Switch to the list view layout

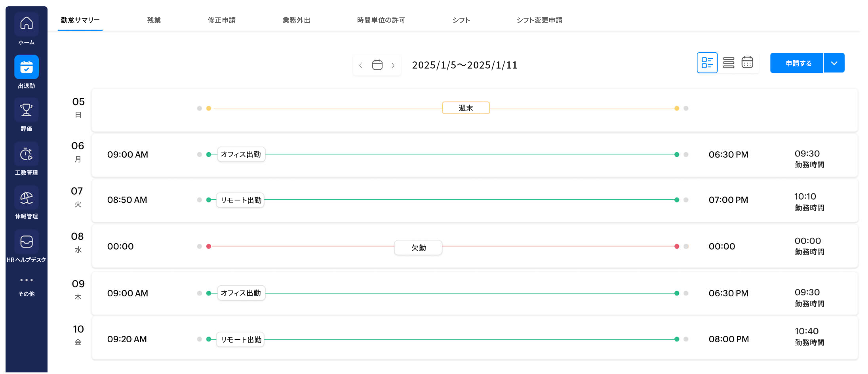(x=728, y=62)
